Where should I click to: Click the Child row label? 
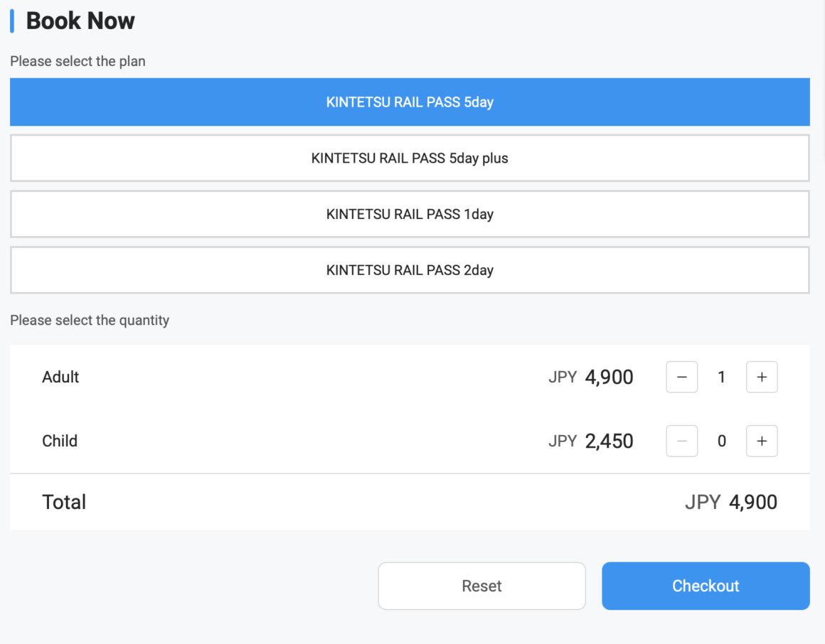[60, 441]
